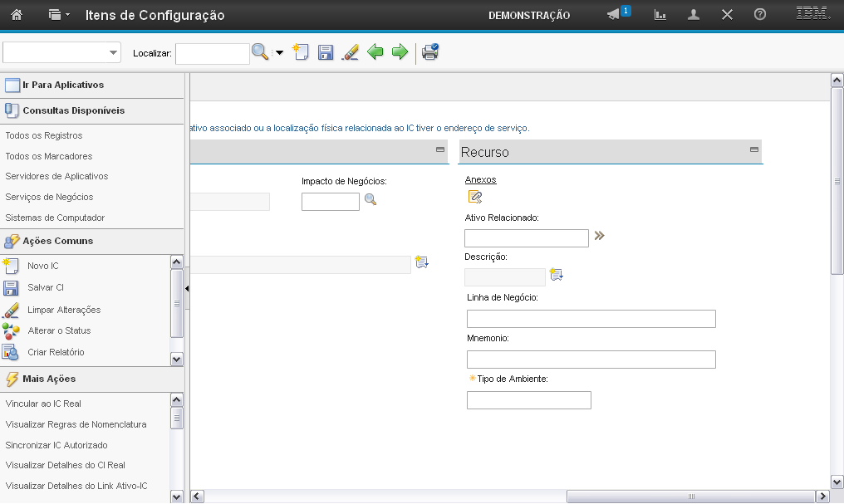The image size is (844, 504).
Task: Click the New IC toolbar icon
Action: click(x=300, y=52)
